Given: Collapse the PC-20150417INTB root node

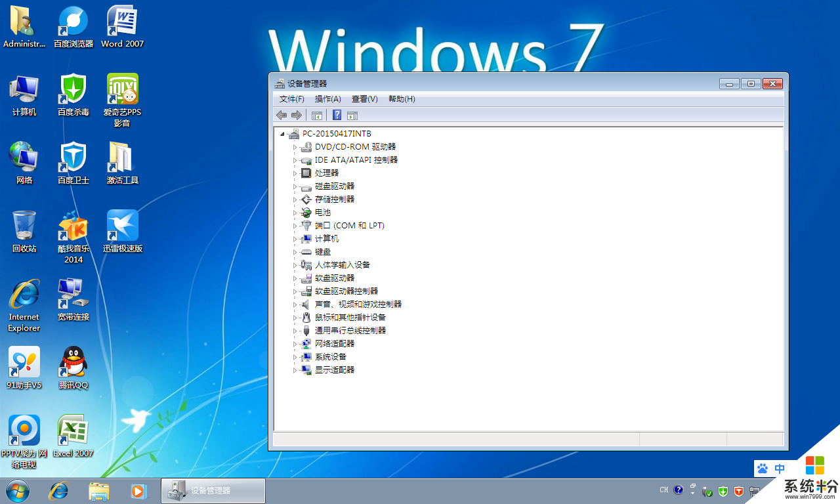Looking at the screenshot, I should pos(282,134).
